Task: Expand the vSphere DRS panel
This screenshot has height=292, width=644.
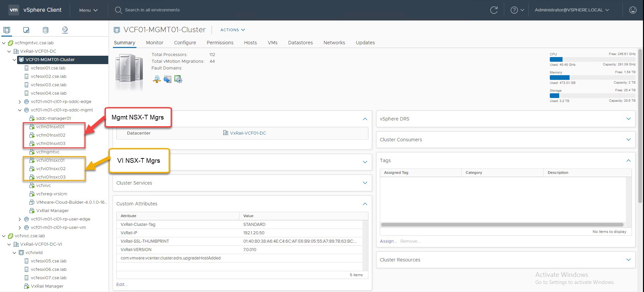Action: coord(628,119)
